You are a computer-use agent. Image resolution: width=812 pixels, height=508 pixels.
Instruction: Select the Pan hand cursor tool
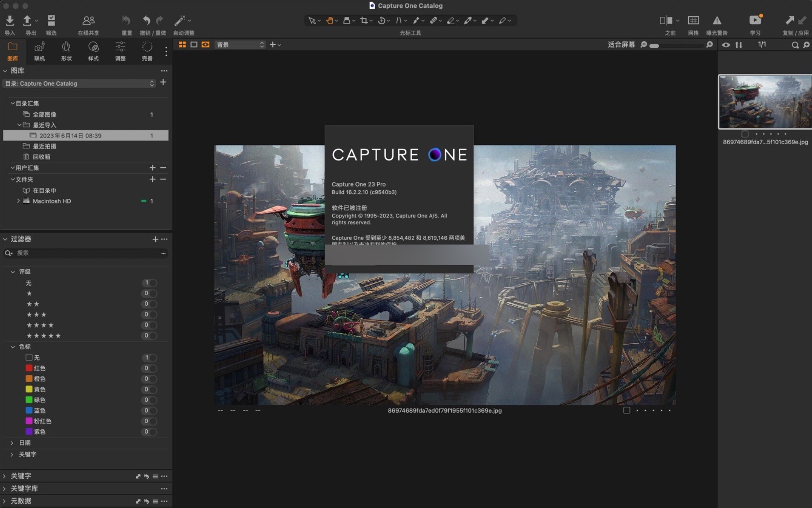(x=329, y=20)
